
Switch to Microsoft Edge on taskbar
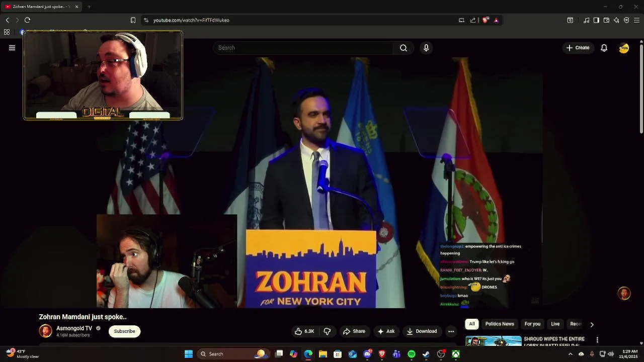coord(308,354)
